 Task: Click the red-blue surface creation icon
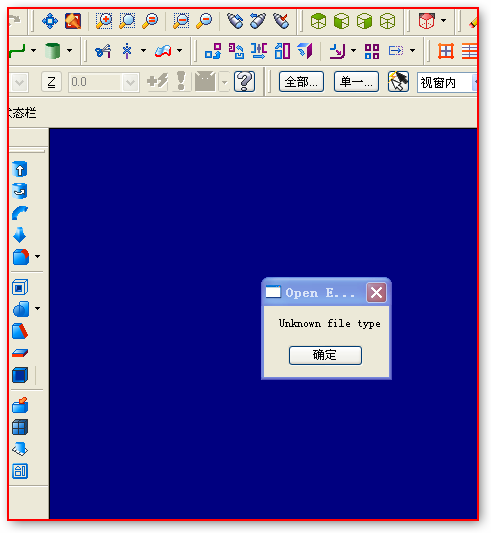[163, 51]
